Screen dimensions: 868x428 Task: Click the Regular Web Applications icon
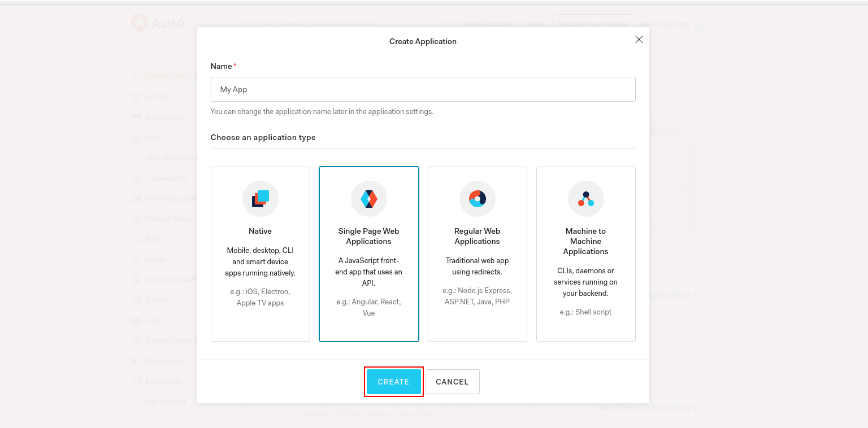478,199
